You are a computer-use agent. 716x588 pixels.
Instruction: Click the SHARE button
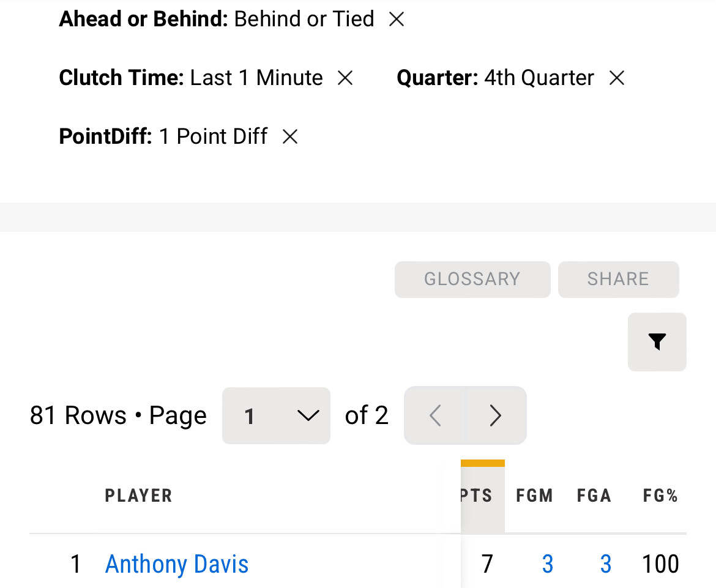pos(618,279)
